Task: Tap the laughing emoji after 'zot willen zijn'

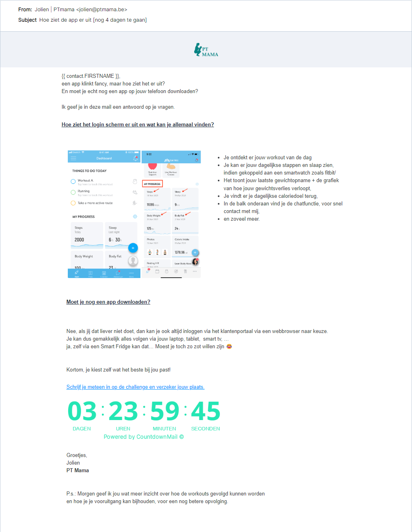Action: click(x=229, y=346)
